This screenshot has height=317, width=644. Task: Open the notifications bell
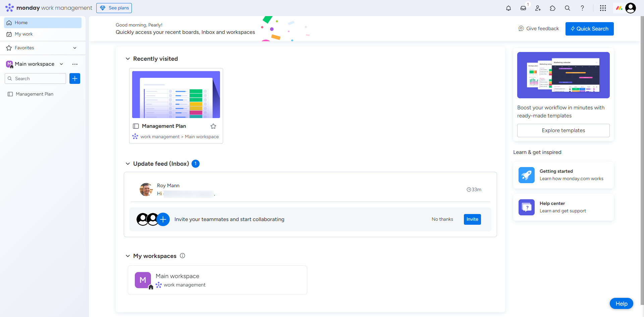pyautogui.click(x=508, y=8)
